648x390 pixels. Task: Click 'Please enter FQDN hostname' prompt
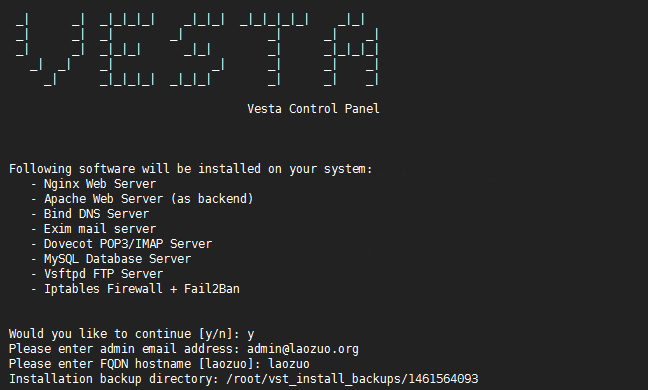pyautogui.click(x=100, y=364)
